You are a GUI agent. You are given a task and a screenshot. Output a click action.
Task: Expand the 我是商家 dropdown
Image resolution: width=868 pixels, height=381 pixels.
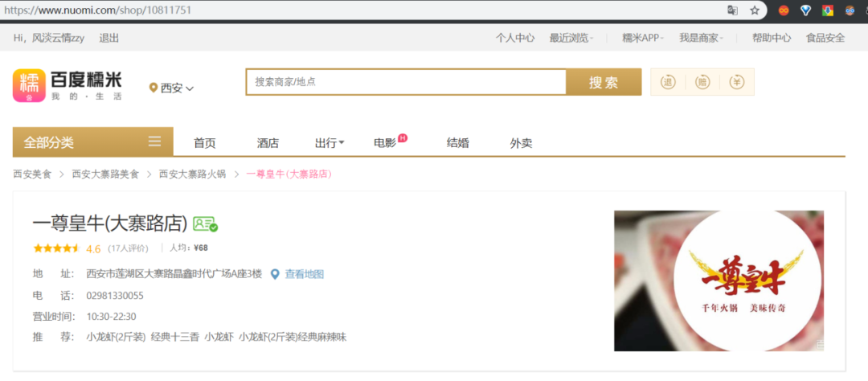[702, 39]
